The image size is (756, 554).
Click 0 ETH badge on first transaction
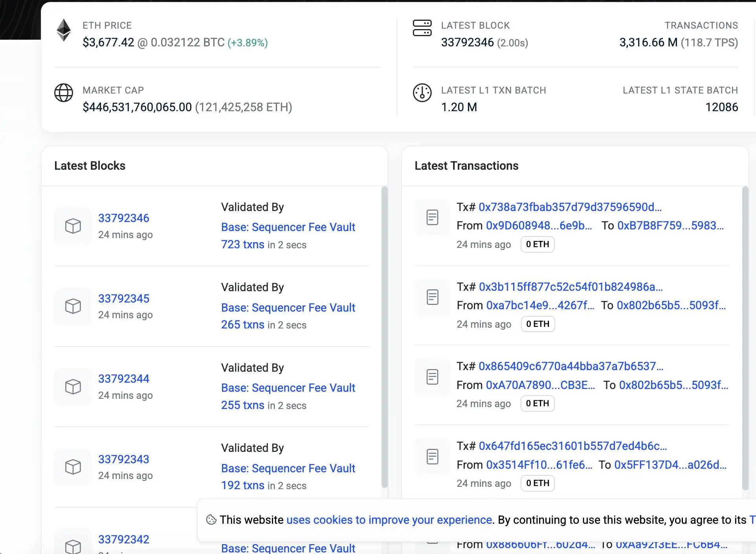coord(537,244)
